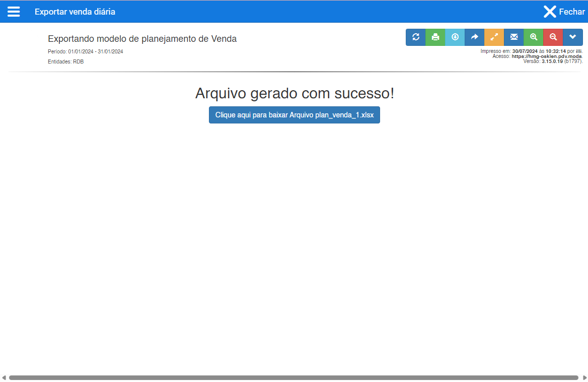This screenshot has height=382, width=588.
Task: Click the 'Arquivo gerado com sucesso!' message
Action: click(x=295, y=93)
